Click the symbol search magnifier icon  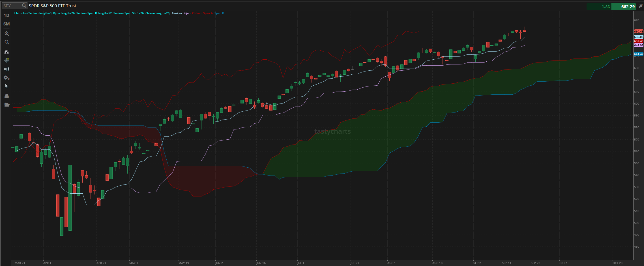(x=24, y=6)
